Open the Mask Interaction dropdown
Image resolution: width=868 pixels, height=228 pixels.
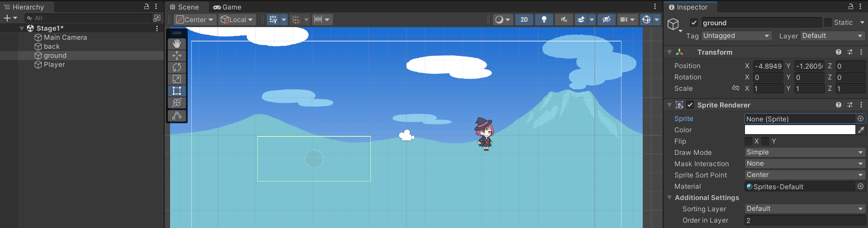tap(805, 163)
